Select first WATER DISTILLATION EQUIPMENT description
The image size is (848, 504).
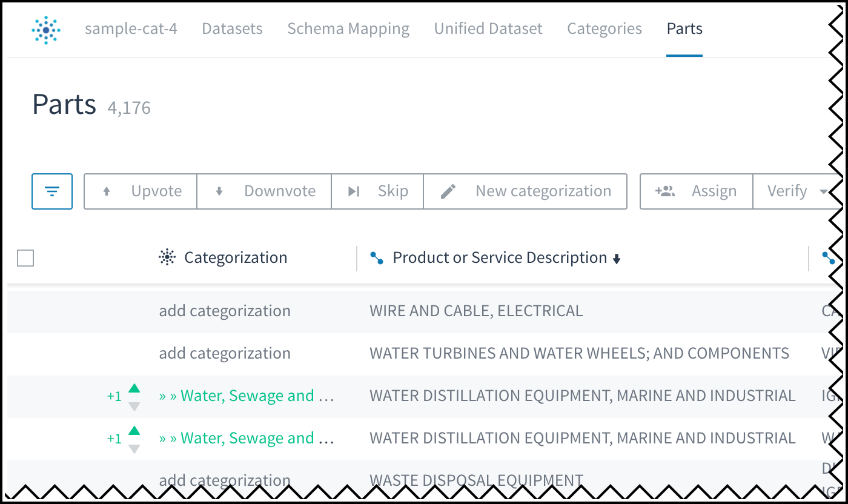(x=583, y=396)
